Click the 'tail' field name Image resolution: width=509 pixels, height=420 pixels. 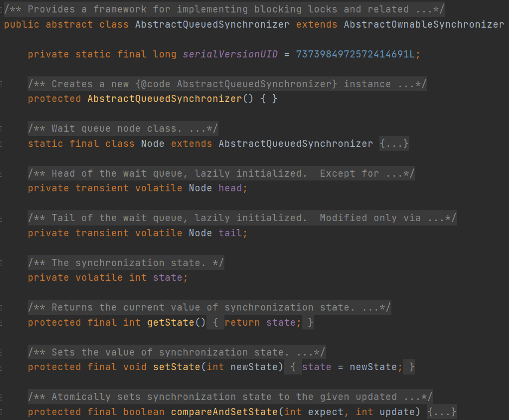point(230,233)
